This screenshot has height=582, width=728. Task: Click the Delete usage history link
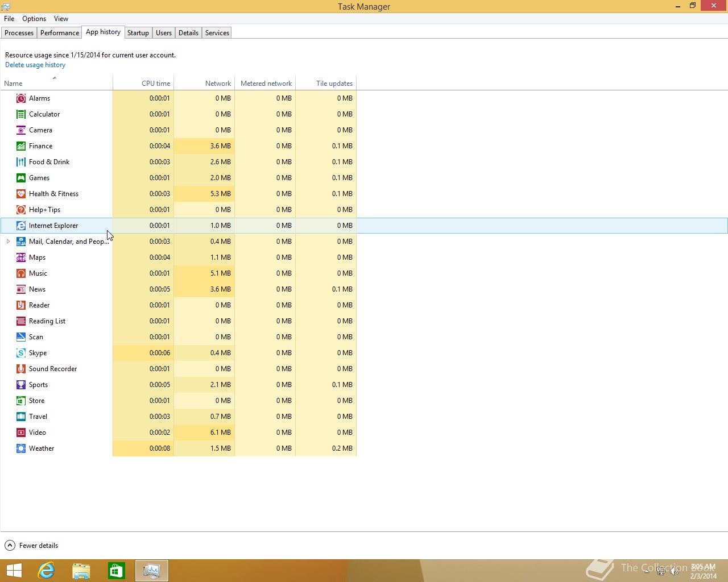click(x=35, y=65)
